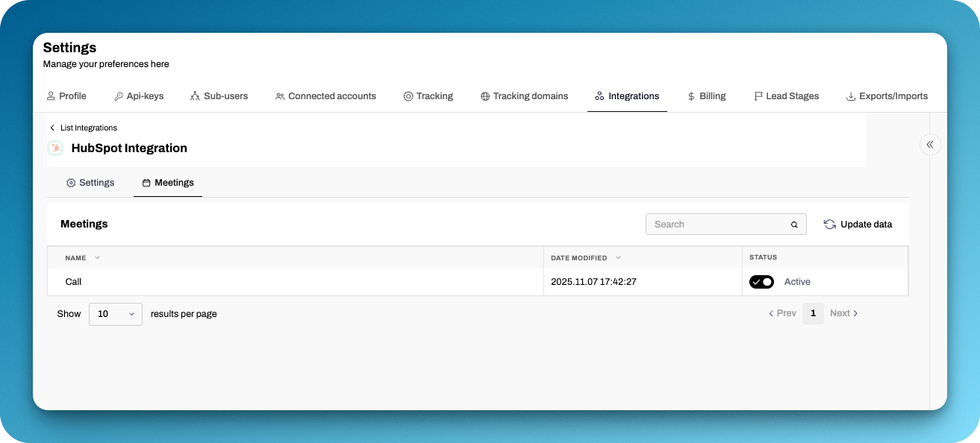Open the results per page dropdown
Image resolution: width=980 pixels, height=443 pixels.
coord(115,314)
